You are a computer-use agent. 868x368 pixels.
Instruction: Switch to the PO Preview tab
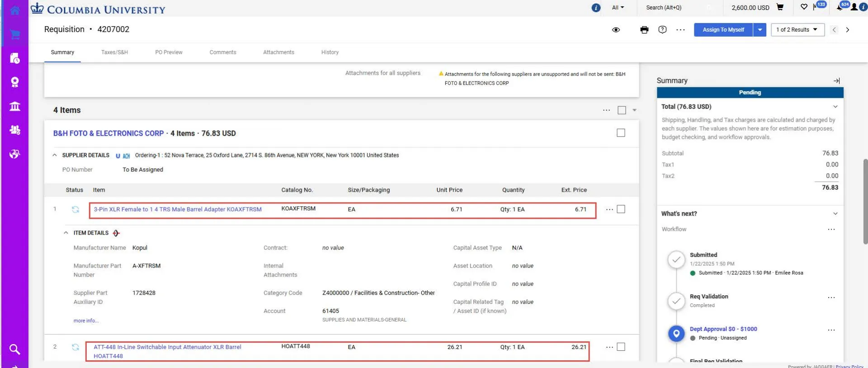coord(169,52)
